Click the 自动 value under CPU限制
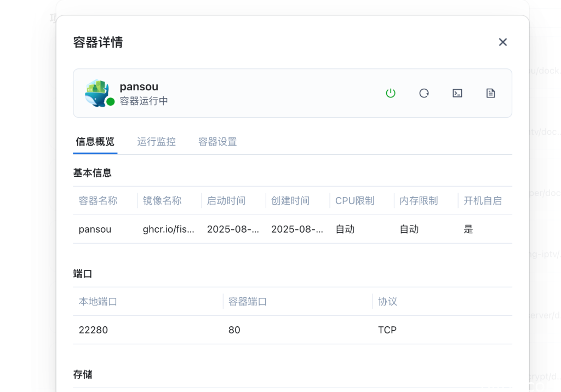Screen dimensions: 561x392 pos(345,229)
